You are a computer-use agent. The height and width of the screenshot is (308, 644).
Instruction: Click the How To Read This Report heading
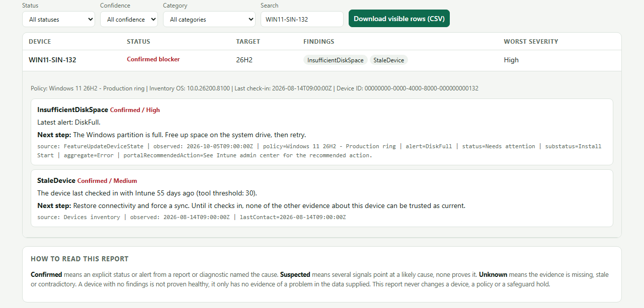point(79,259)
